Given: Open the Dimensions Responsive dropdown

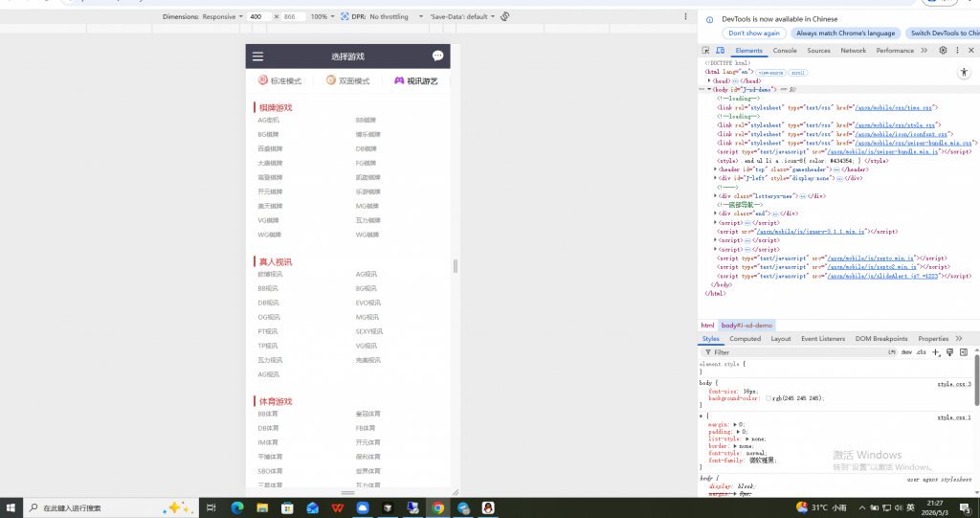Looking at the screenshot, I should 222,17.
